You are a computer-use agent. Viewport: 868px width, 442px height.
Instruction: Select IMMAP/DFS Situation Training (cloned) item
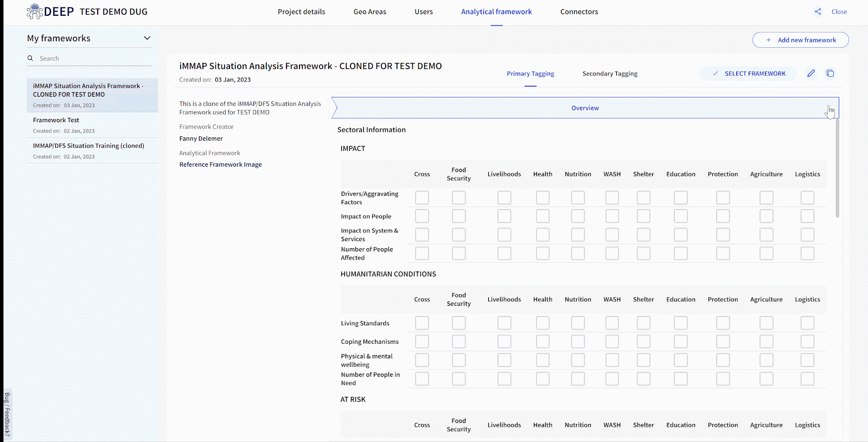(x=92, y=150)
